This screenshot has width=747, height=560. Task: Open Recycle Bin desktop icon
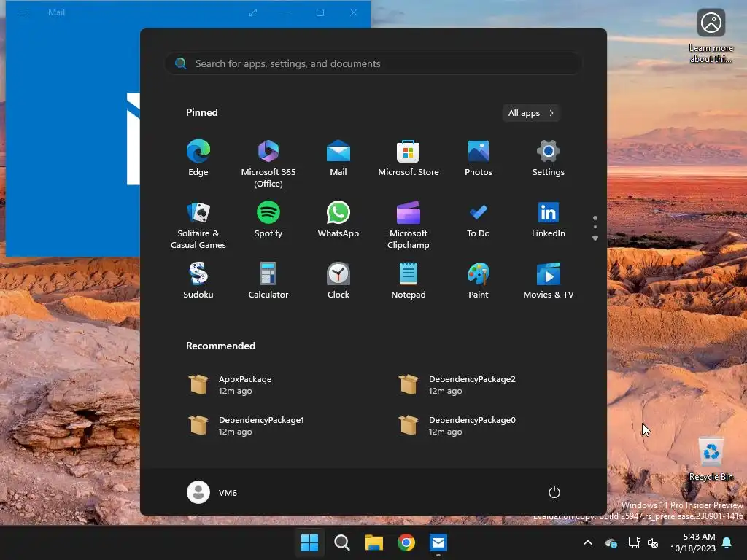[711, 459]
